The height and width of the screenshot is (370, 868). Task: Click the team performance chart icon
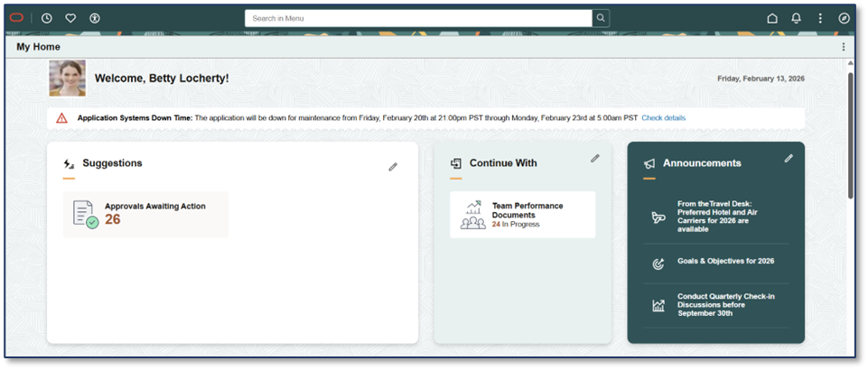point(473,215)
